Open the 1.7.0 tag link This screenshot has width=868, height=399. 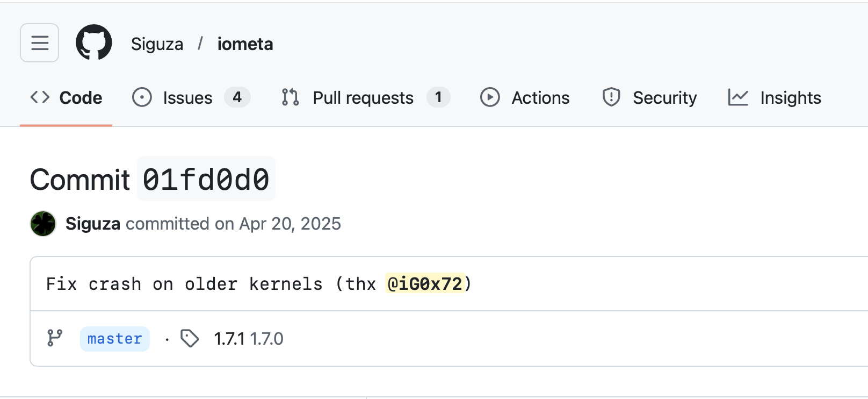pos(267,338)
